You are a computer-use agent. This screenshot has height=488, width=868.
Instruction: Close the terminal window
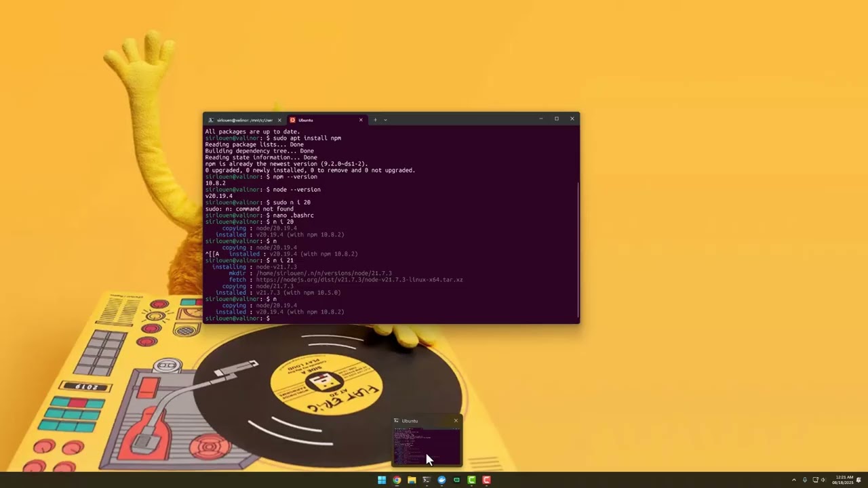(x=572, y=119)
